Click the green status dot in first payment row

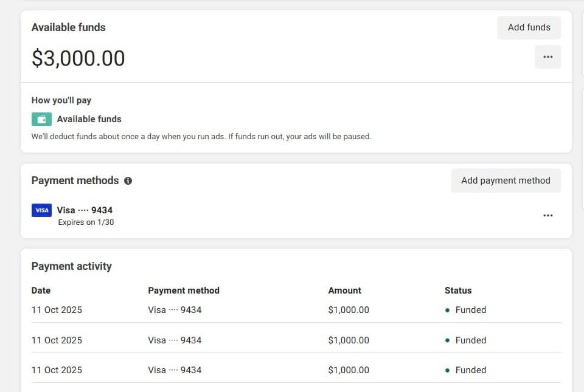click(x=448, y=310)
